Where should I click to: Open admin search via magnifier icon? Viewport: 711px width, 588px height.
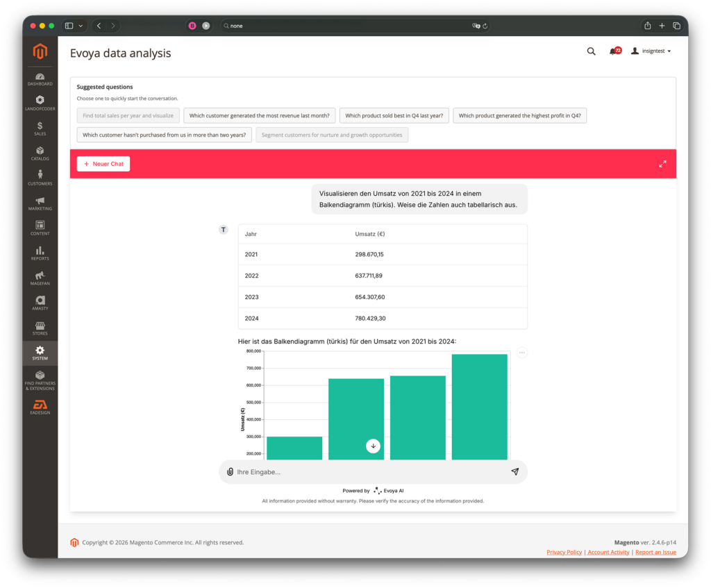591,51
